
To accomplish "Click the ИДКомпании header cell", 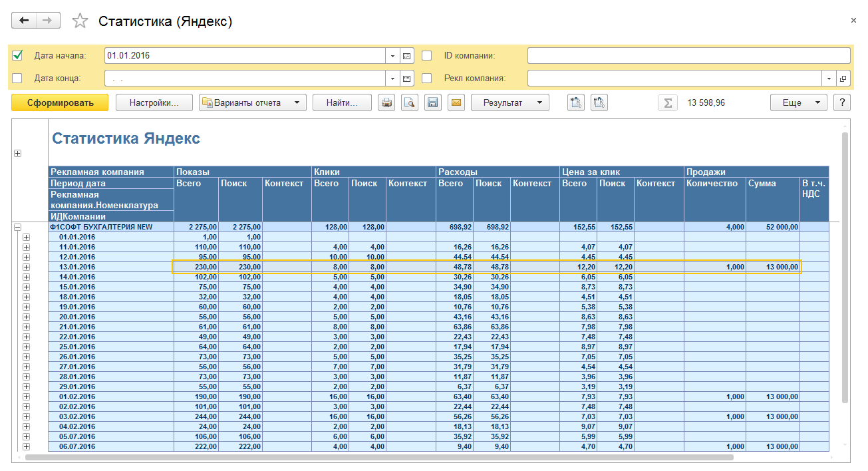I will pos(111,216).
